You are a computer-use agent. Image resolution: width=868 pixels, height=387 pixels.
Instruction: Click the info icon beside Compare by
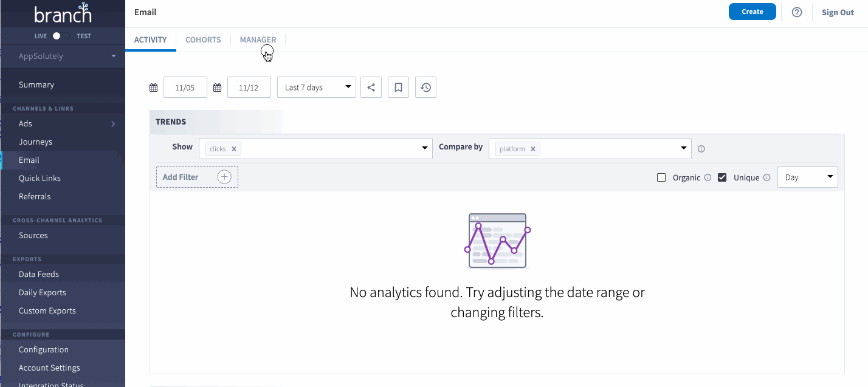point(701,149)
